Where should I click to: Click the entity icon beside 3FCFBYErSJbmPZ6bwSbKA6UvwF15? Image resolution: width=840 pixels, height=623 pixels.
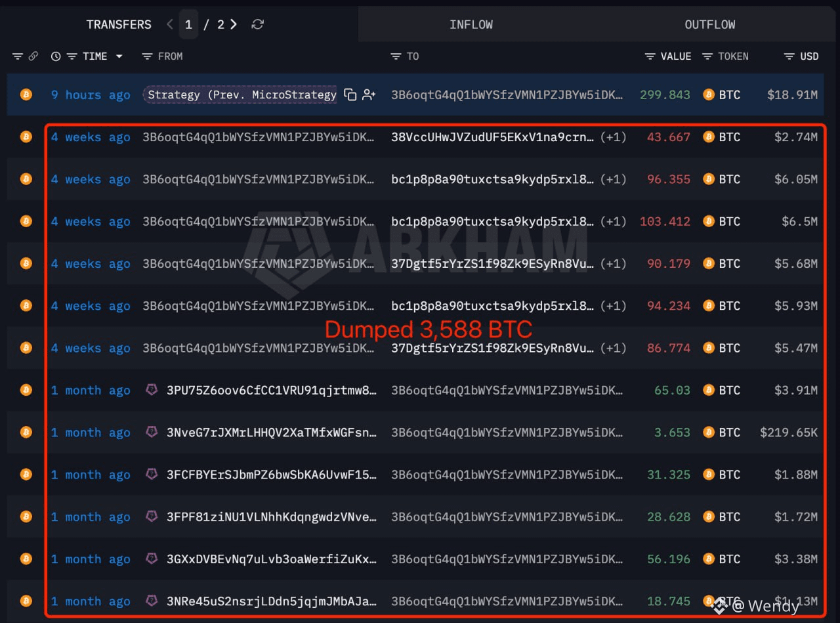point(152,474)
